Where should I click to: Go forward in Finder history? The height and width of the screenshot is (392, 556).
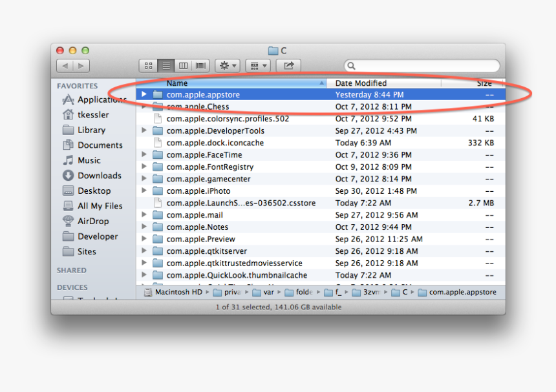coord(81,66)
